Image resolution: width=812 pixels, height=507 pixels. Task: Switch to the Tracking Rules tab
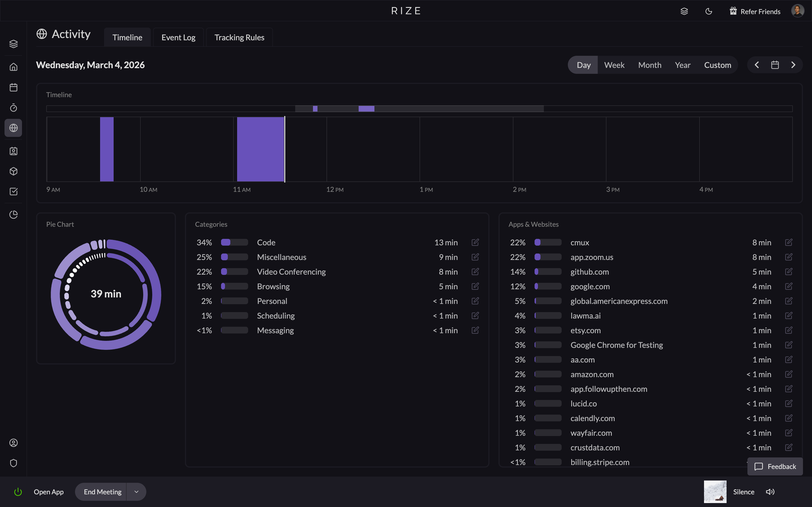coord(239,37)
